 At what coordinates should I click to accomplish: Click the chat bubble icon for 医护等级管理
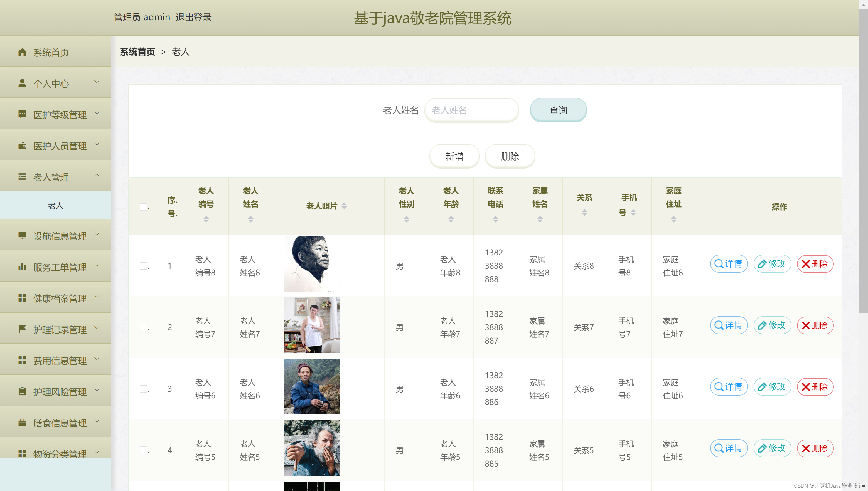pyautogui.click(x=22, y=114)
